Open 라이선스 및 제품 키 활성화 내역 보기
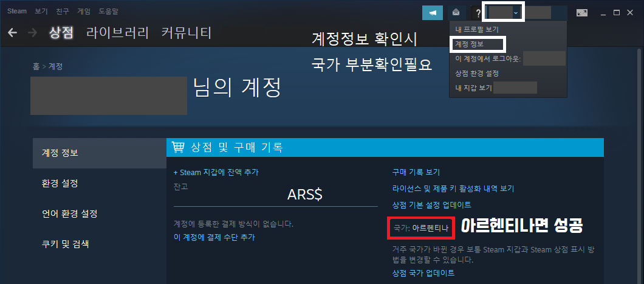This screenshot has height=284, width=644. (x=453, y=189)
